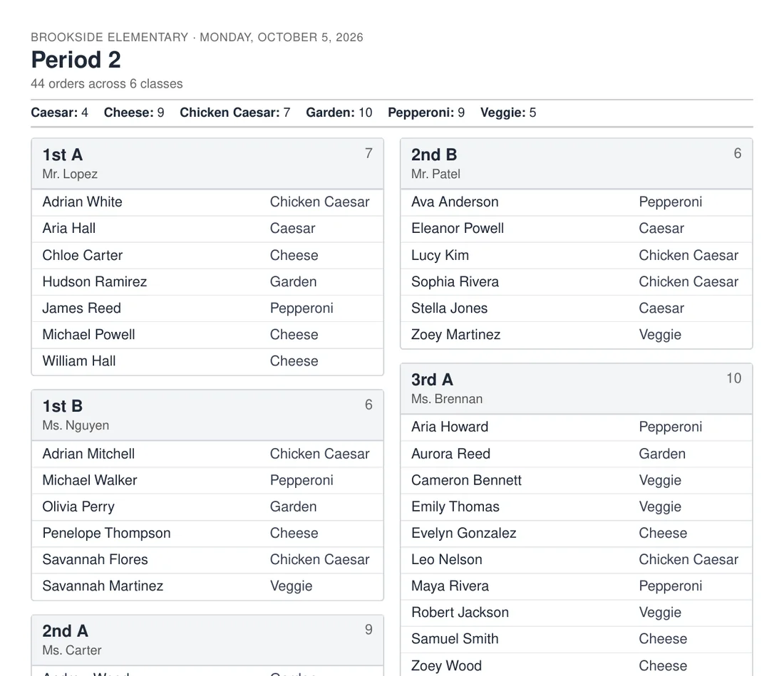Click Stella Jones's Caesar order
The height and width of the screenshot is (676, 784).
click(661, 308)
